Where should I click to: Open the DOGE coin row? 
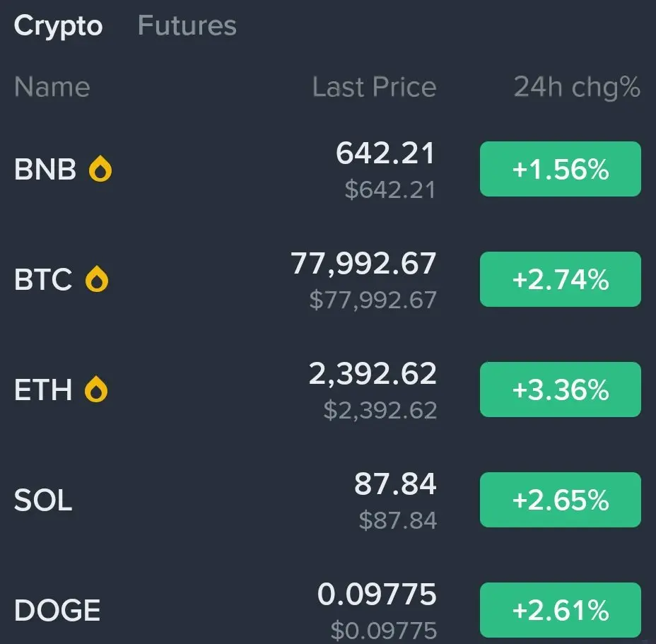327,610
